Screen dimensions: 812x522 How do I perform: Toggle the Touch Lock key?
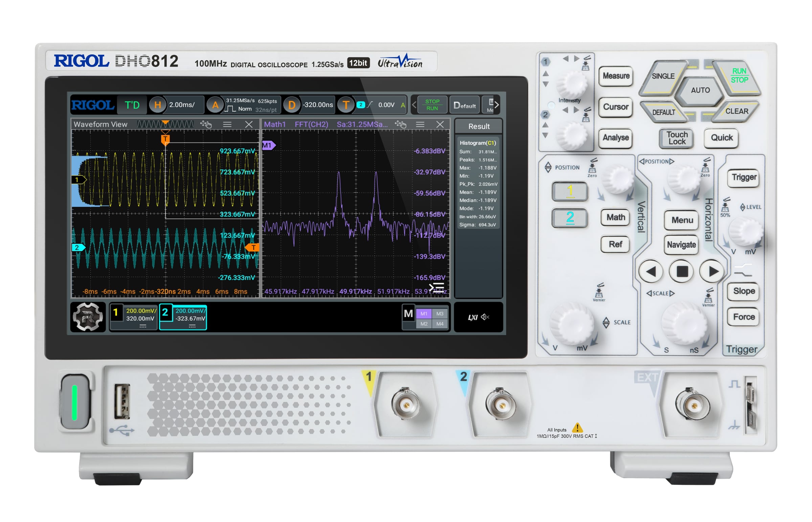(677, 138)
